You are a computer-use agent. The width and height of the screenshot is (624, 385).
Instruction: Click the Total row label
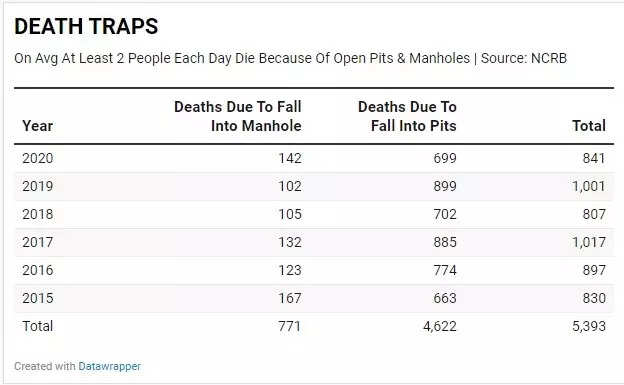(37, 326)
